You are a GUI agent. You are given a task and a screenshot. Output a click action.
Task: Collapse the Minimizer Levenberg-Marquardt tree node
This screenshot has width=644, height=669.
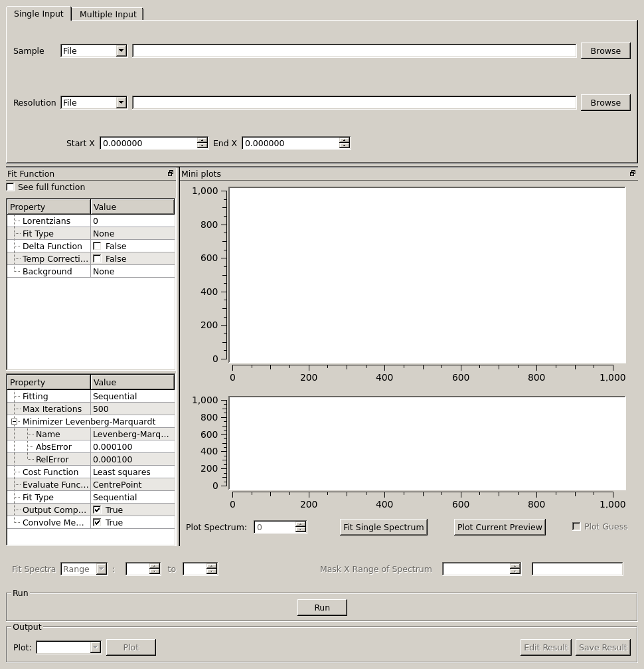pos(14,421)
